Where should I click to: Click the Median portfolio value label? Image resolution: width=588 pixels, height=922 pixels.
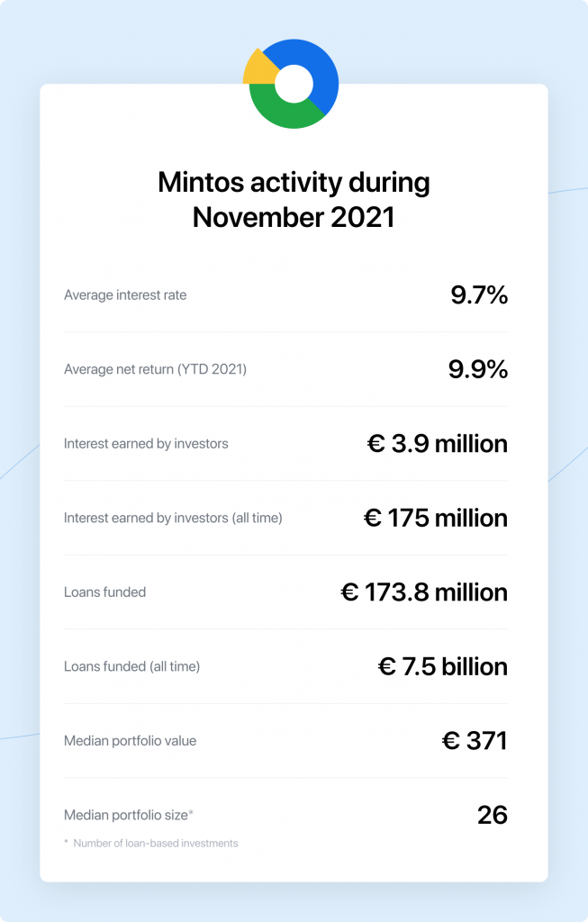[x=130, y=741]
